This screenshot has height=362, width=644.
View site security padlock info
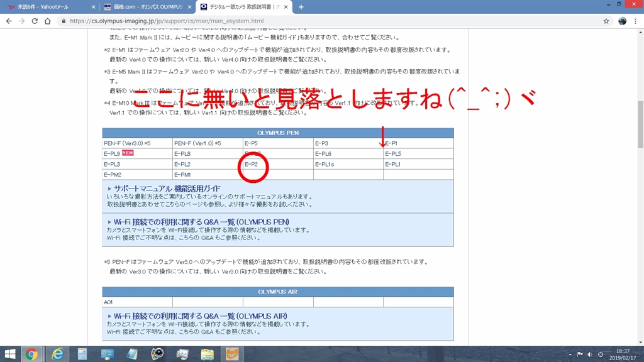tap(64, 21)
